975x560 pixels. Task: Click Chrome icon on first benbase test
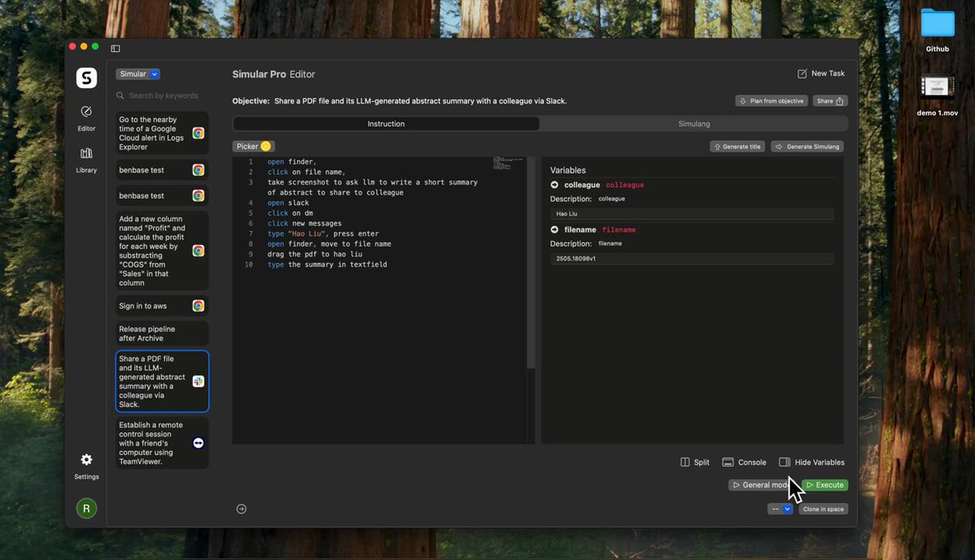tap(199, 170)
